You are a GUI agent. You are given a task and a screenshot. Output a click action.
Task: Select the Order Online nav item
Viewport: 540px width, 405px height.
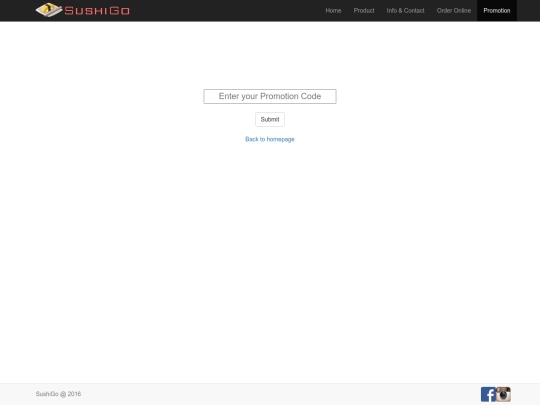454,11
